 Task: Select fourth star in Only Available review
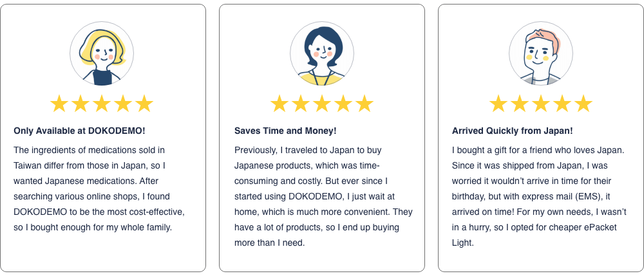pos(123,104)
